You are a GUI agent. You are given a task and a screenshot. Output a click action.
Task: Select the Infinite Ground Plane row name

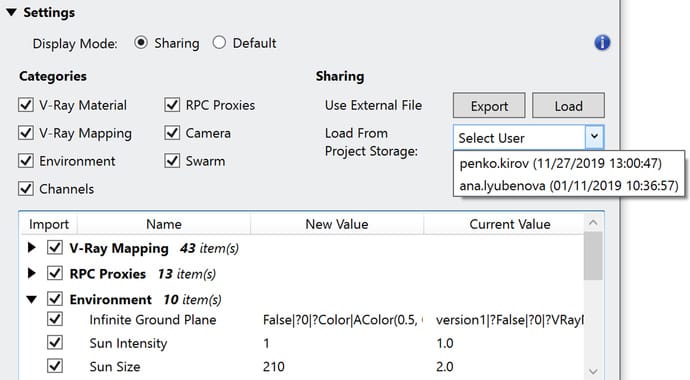[x=153, y=320]
